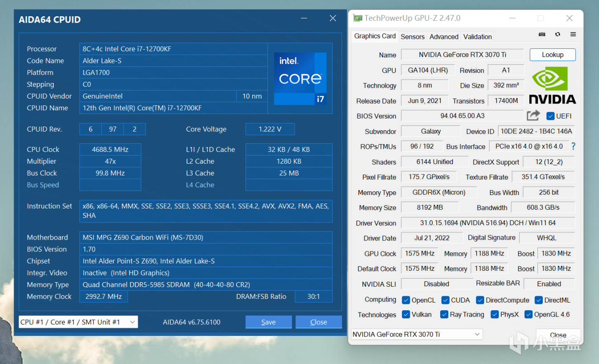599x364 pixels.
Task: Click the GPU-Z title bar app icon
Action: 357,19
